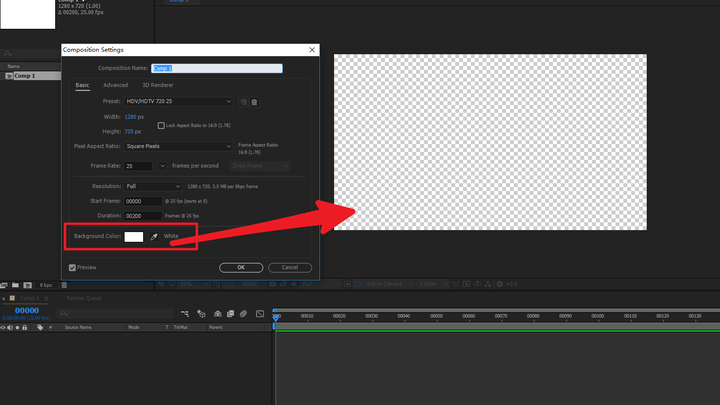Click the Height value 720

click(129, 131)
